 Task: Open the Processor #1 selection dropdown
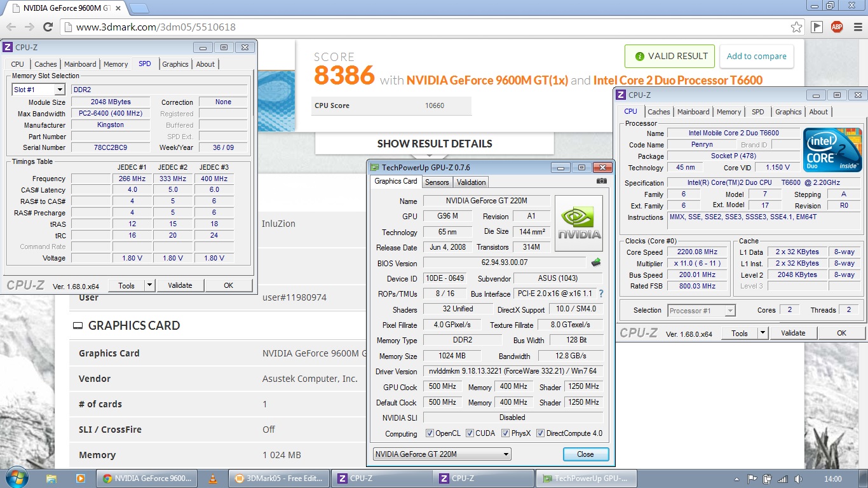coord(702,311)
